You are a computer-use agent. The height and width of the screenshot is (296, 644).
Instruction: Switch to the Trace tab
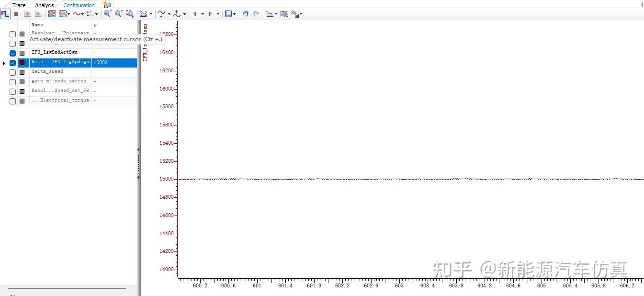point(18,4)
